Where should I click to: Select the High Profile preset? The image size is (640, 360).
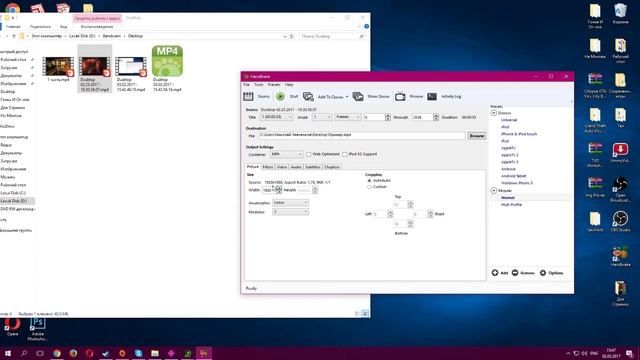click(511, 204)
